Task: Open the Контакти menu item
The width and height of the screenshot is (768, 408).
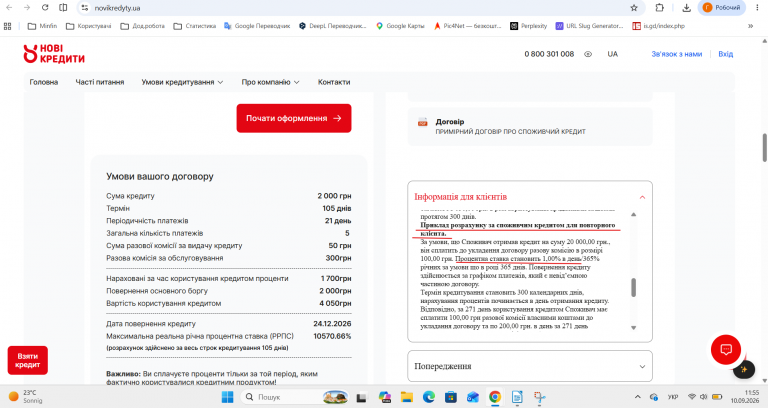Action: pyautogui.click(x=334, y=82)
